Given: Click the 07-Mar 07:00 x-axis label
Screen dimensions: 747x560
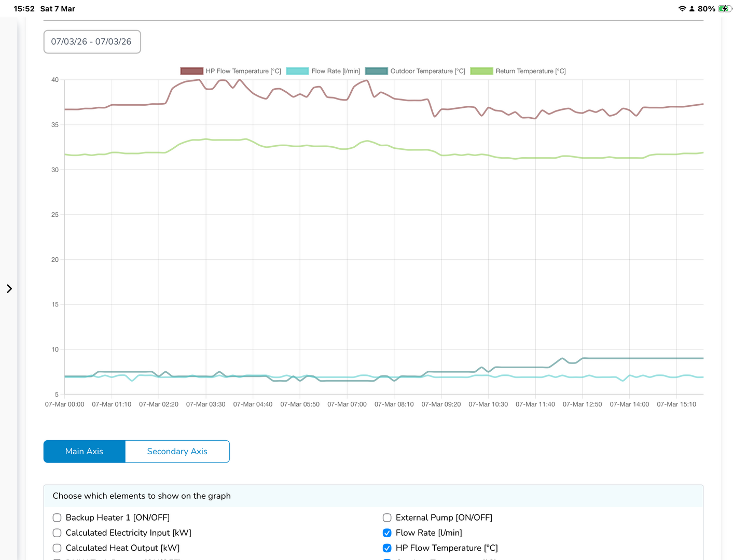Looking at the screenshot, I should pos(347,404).
